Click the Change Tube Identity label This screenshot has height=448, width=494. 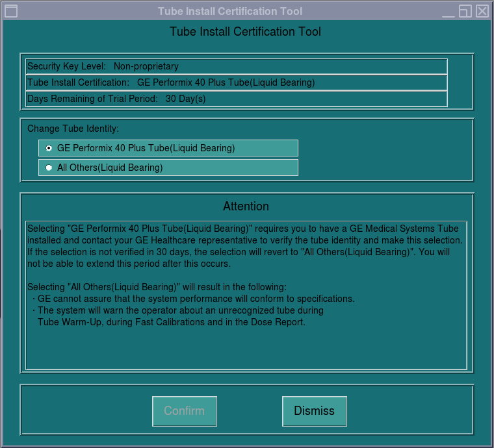pos(73,129)
